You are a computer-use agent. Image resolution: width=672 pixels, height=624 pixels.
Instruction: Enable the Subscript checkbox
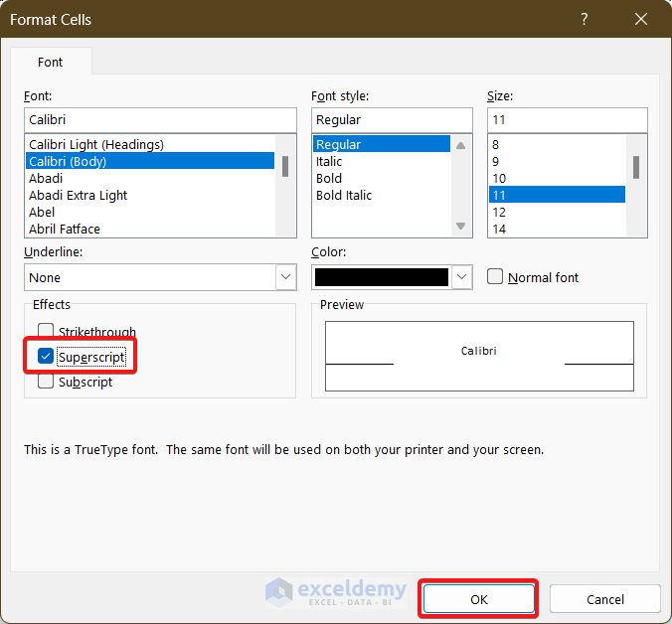tap(46, 382)
